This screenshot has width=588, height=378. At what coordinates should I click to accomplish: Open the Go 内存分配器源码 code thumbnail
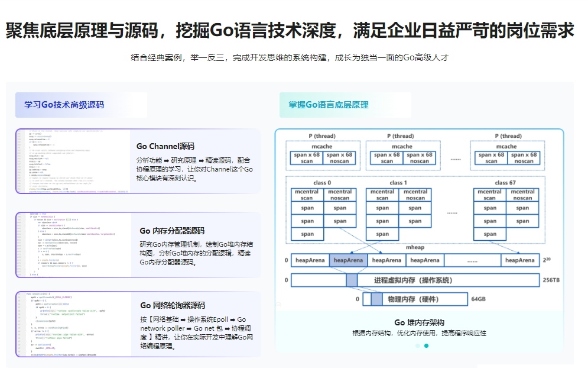(72, 245)
